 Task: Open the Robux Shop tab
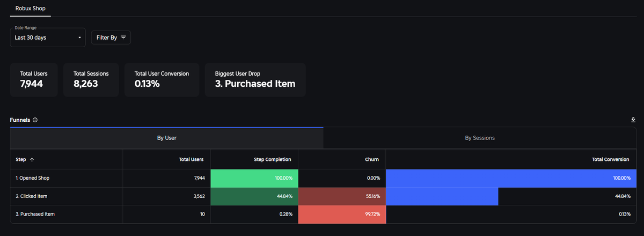(30, 8)
